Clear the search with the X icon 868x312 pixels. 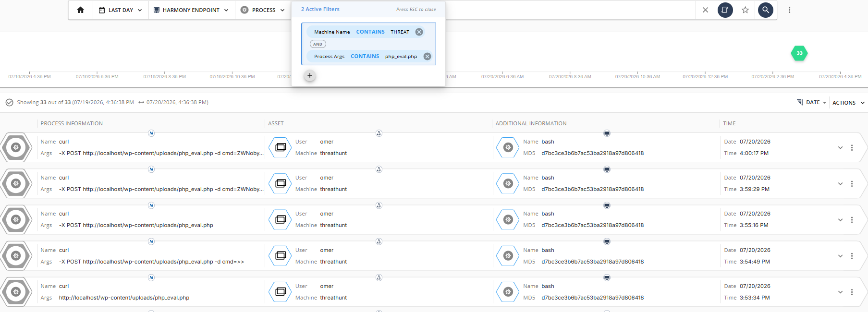(705, 10)
